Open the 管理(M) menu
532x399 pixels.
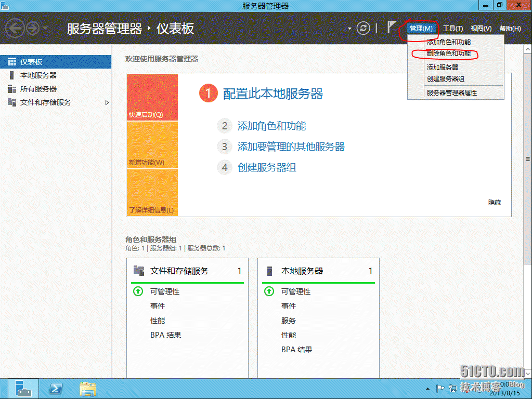coord(421,29)
